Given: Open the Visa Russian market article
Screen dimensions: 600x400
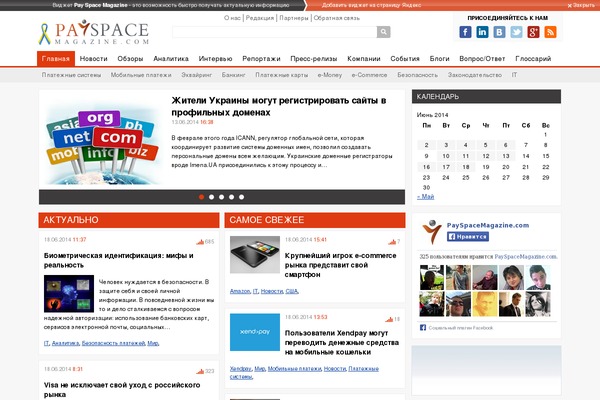Looking at the screenshot, I should (x=122, y=390).
